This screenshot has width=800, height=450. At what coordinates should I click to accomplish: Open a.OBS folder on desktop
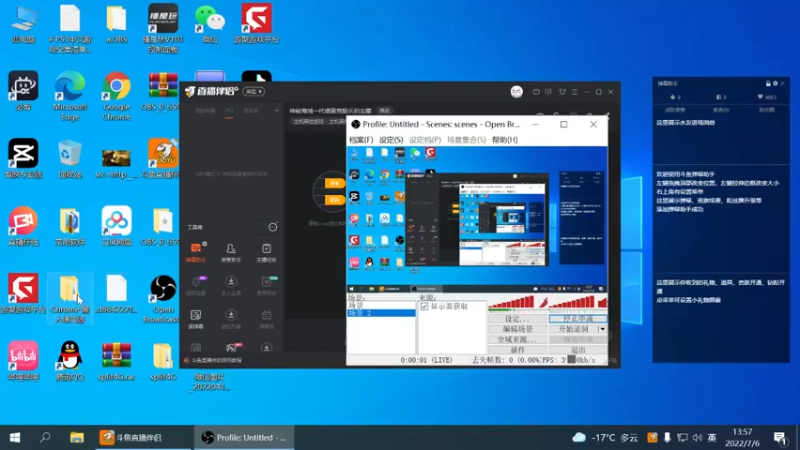[116, 25]
